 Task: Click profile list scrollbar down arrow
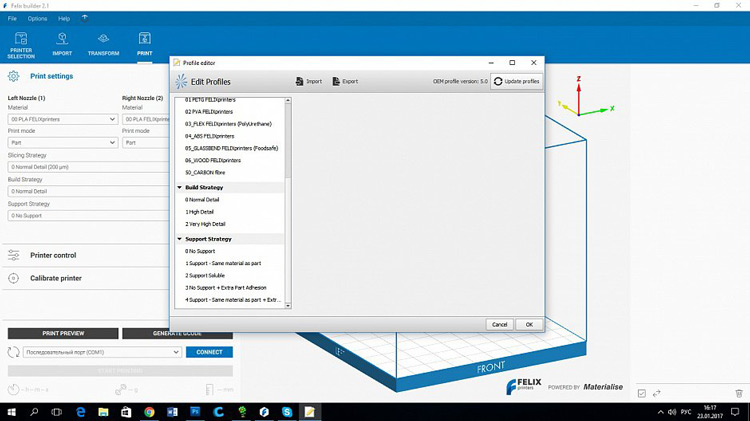tap(288, 305)
